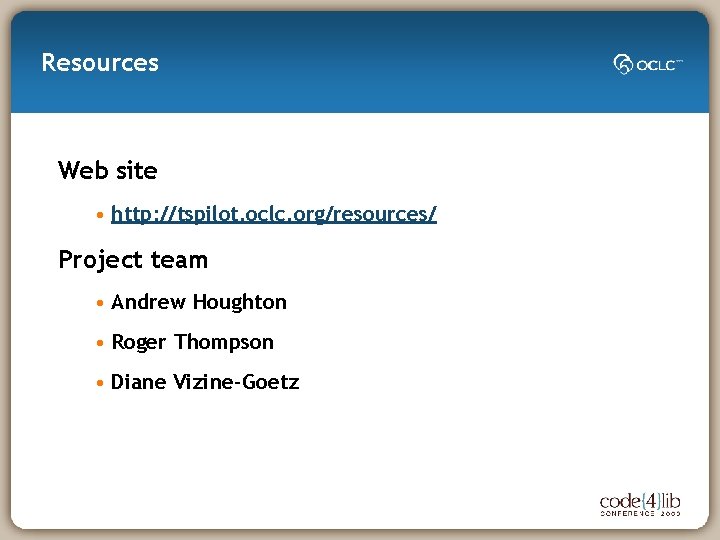Click the bullet beside Andrew Houghton

101,302
